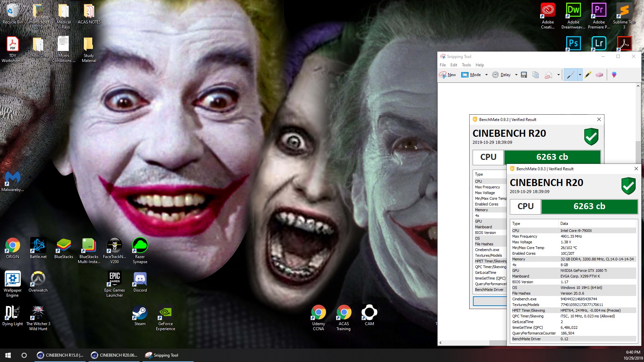This screenshot has height=362, width=644.
Task: Open the Help menu in Snipping Tool
Action: [480, 65]
